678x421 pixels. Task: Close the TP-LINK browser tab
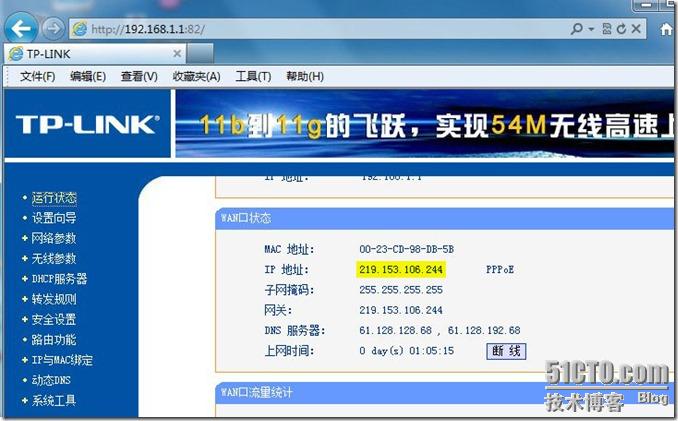(178, 53)
